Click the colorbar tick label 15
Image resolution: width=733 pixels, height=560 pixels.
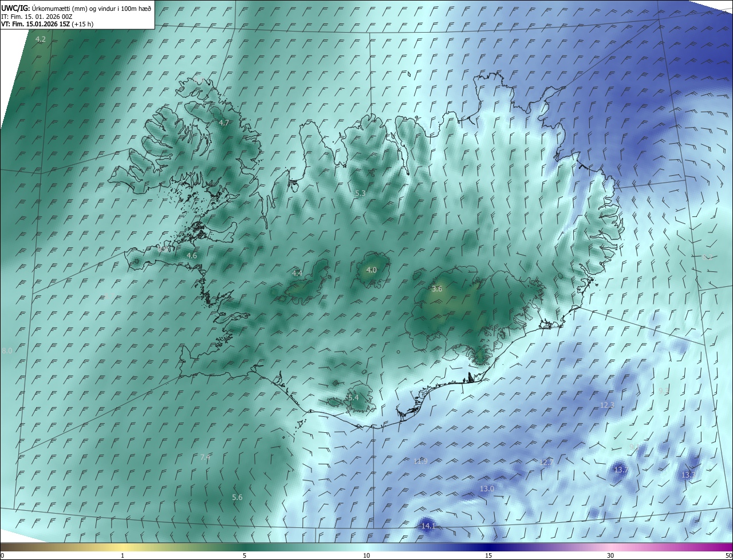tap(488, 555)
